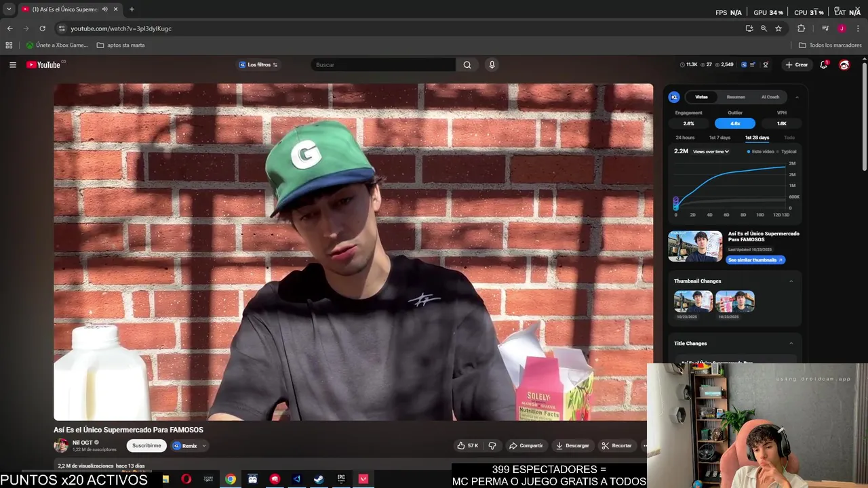Switch to the Vistas tab
868x488 pixels.
pos(701,97)
